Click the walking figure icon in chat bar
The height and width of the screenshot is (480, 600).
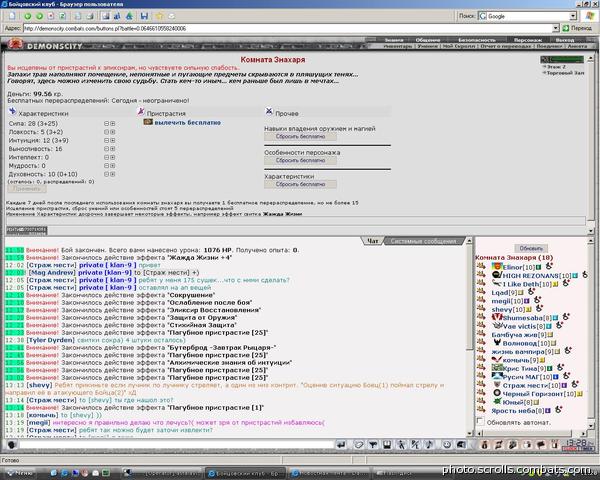pos(401,445)
